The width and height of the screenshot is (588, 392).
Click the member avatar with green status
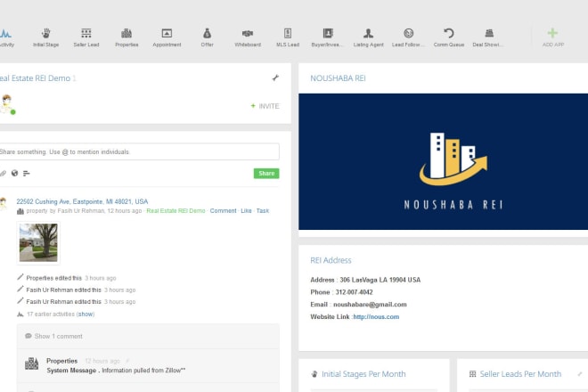click(7, 104)
